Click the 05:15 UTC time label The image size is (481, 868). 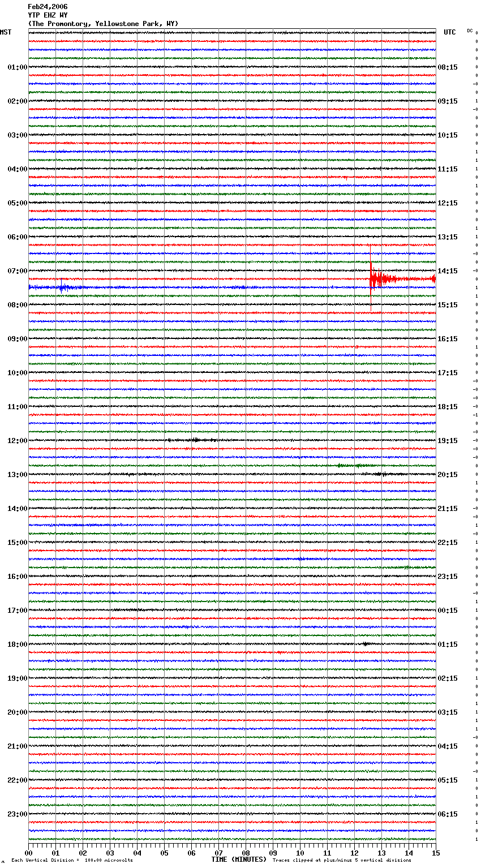point(448,780)
